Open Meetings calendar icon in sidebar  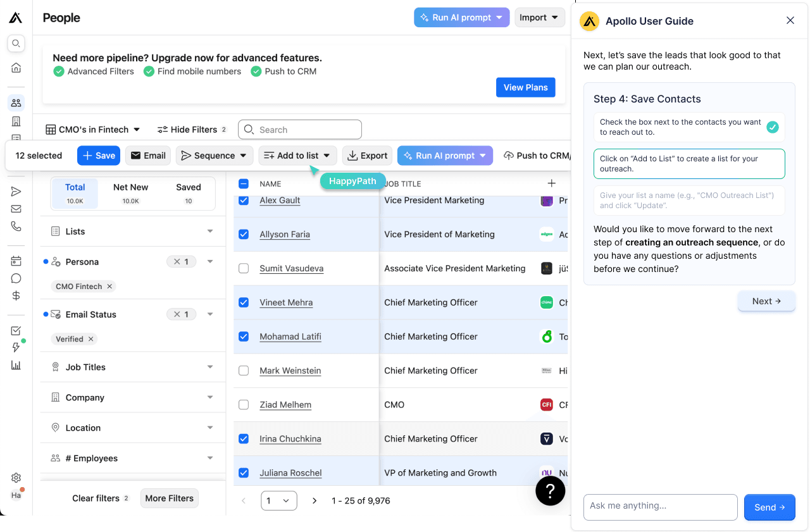click(16, 261)
